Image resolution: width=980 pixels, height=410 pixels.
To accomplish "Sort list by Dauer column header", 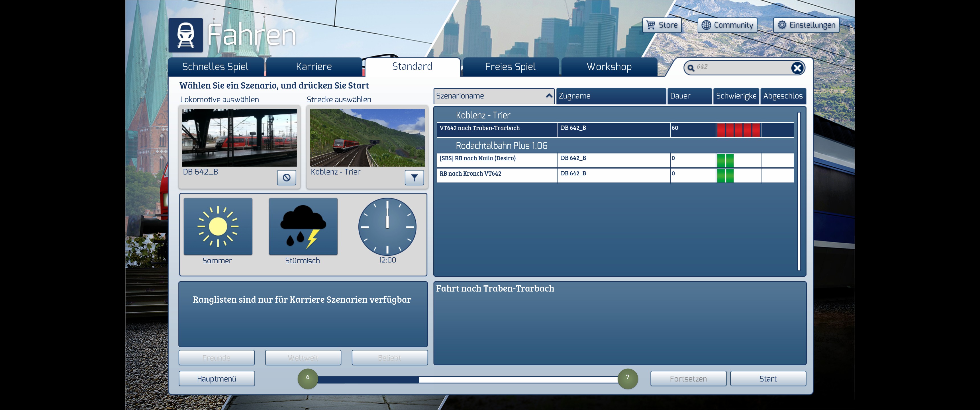I will [689, 96].
